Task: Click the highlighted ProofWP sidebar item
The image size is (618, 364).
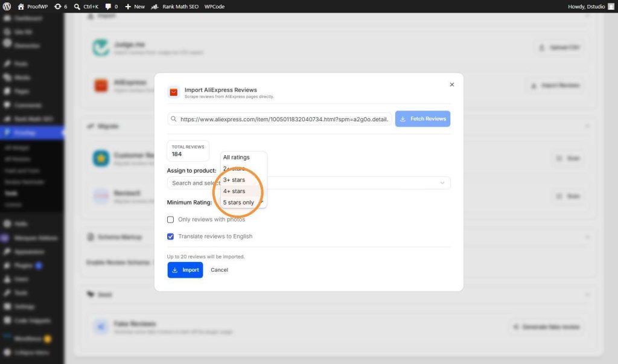Action: coord(31,133)
